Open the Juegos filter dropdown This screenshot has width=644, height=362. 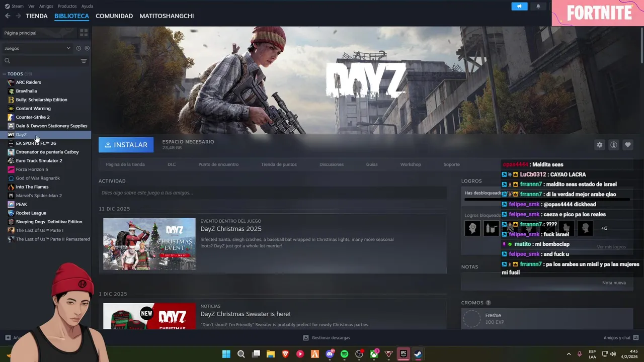(x=37, y=48)
